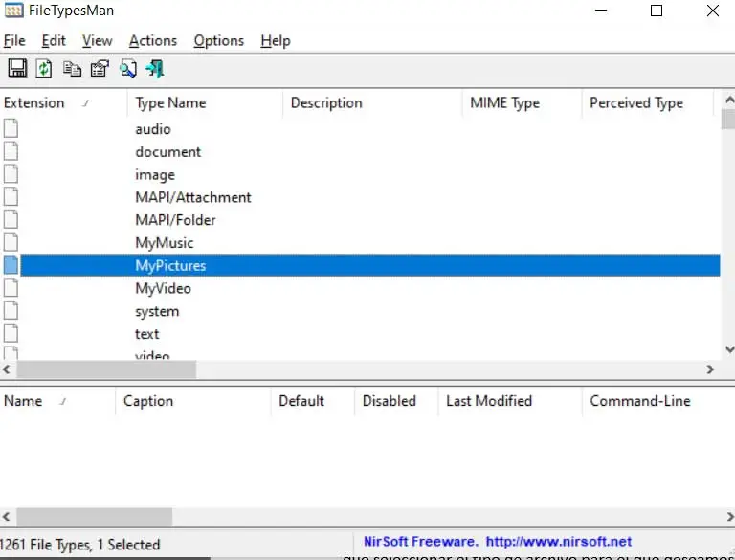Click the file icon beside document row

pos(11,151)
